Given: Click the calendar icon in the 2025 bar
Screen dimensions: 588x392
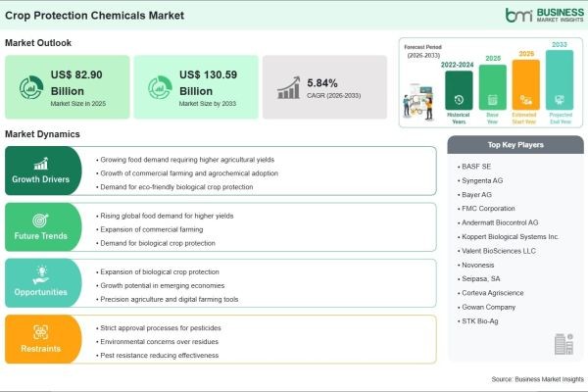Looking at the screenshot, I should point(492,100).
